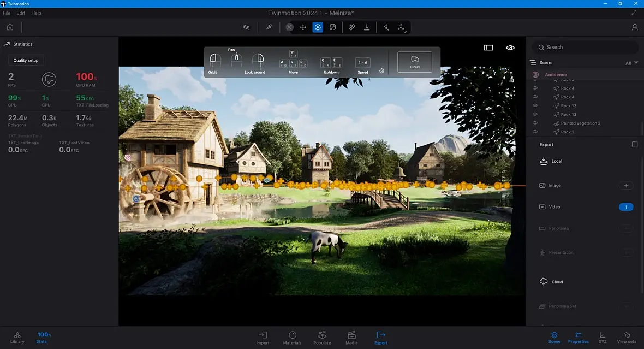Select Local export option
The height and width of the screenshot is (349, 644).
click(551, 161)
